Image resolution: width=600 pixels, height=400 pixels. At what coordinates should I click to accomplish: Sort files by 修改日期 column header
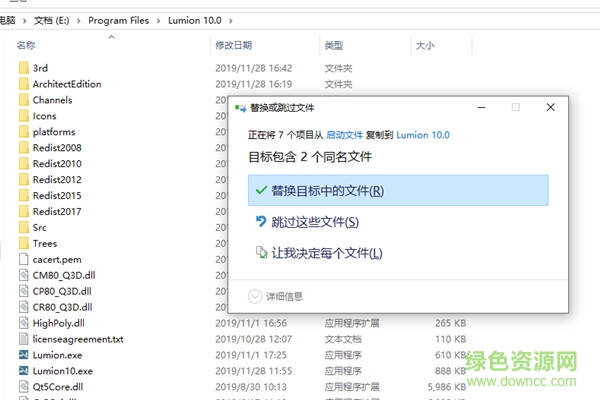[233, 45]
